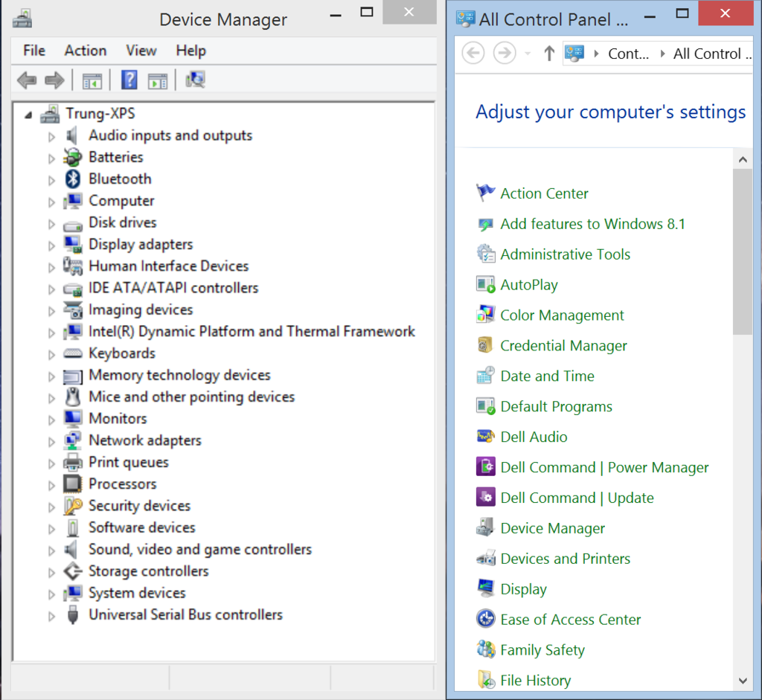Click the Color Management icon in Control Panel
Screen dimensions: 762x700
click(x=485, y=315)
